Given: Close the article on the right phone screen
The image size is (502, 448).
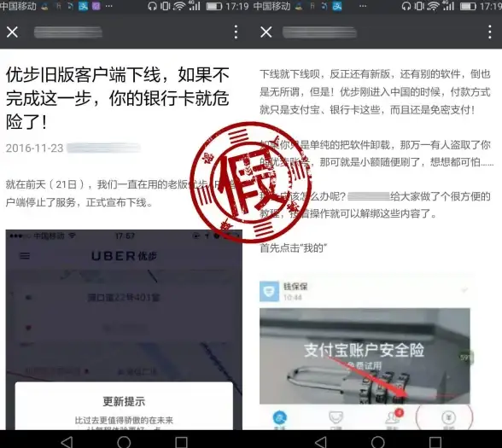Looking at the screenshot, I should [266, 32].
